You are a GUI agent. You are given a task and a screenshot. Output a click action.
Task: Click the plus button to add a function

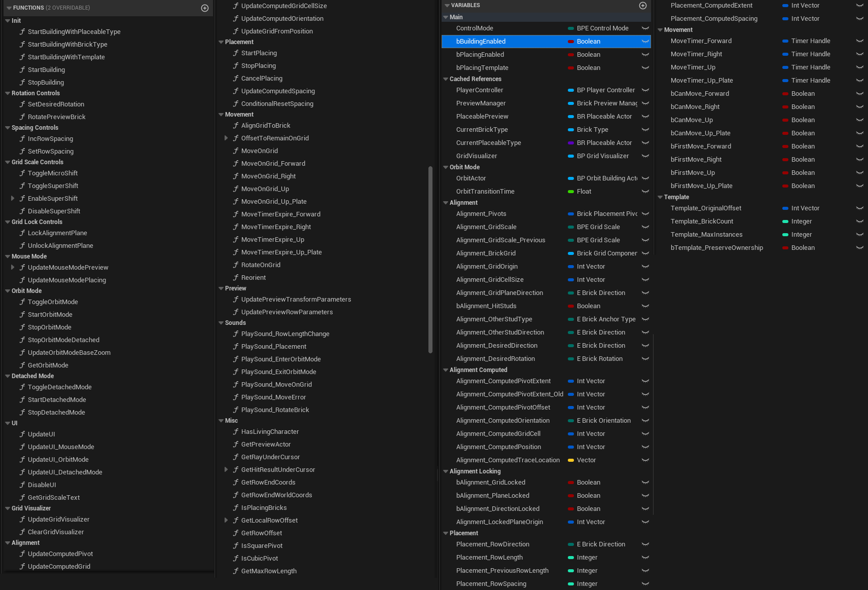[x=204, y=8]
